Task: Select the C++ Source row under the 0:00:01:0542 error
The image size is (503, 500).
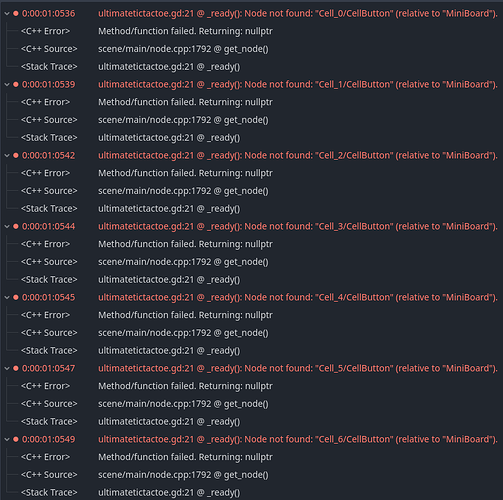Action: (x=49, y=191)
